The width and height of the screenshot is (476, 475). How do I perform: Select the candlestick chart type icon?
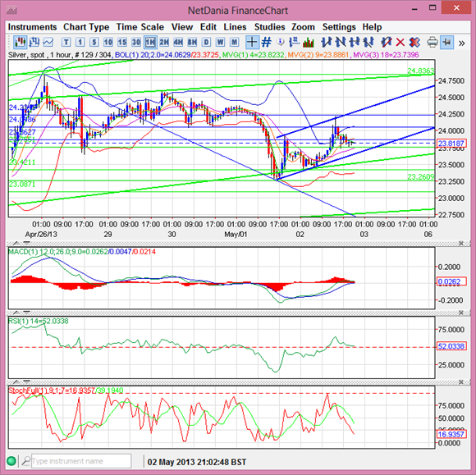pos(20,42)
